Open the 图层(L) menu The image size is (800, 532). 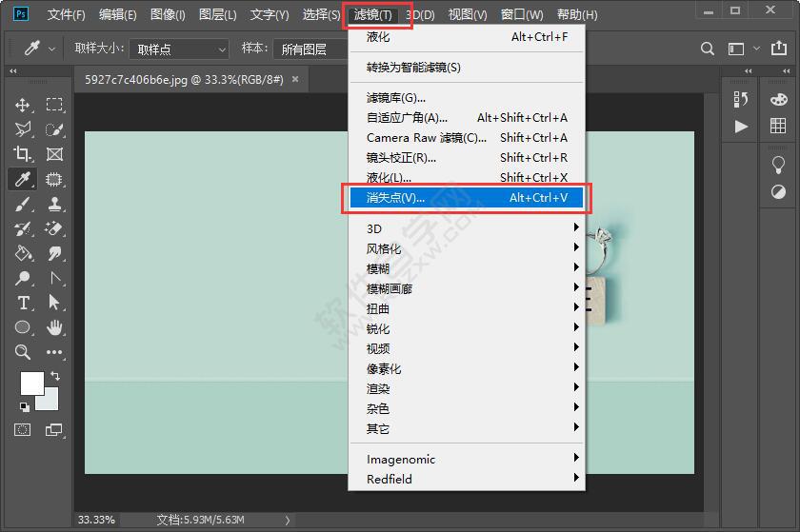[x=217, y=14]
